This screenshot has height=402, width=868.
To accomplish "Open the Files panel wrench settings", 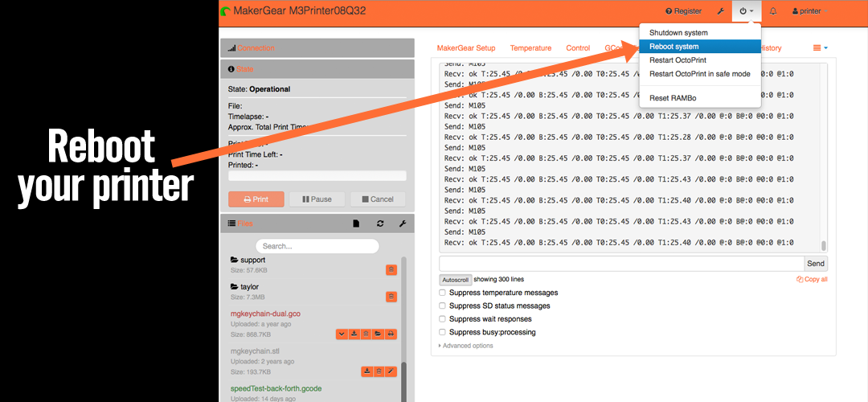I will pyautogui.click(x=403, y=224).
